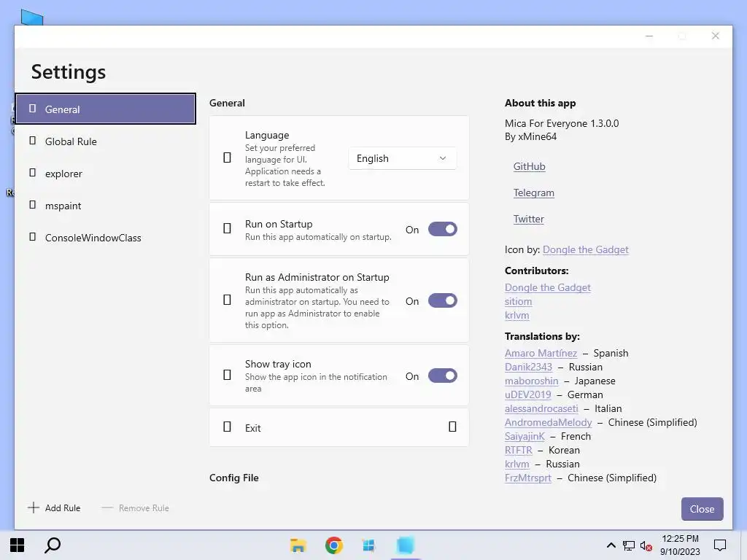747x560 pixels.
Task: Click Add Rule button
Action: tap(54, 507)
